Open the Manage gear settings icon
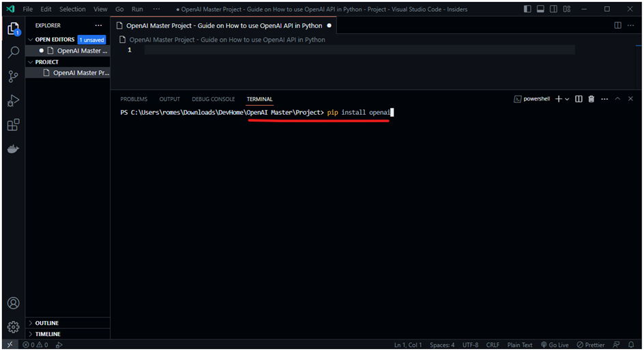 (x=13, y=326)
